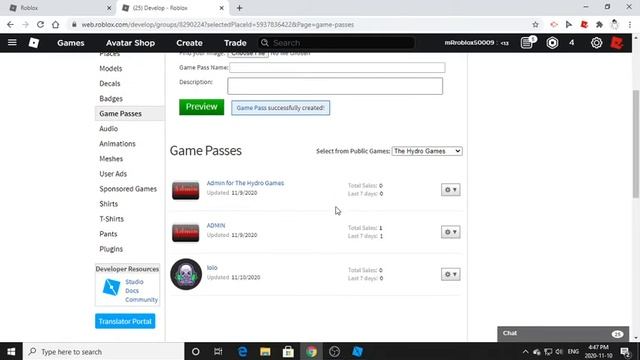Click the green Preview button

point(202,107)
